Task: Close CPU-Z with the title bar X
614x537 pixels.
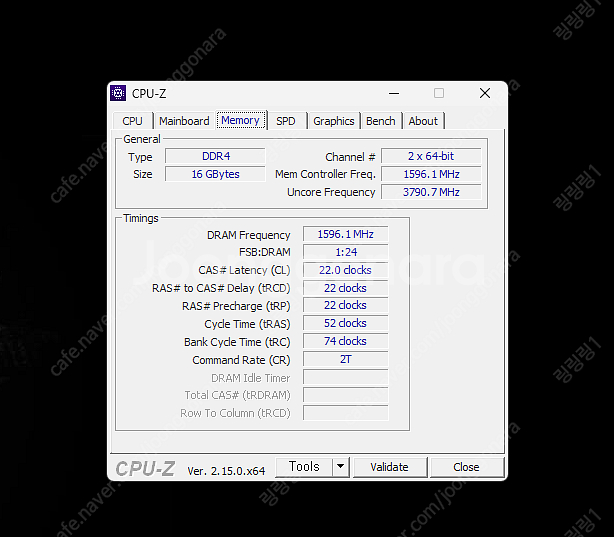Action: click(x=485, y=93)
